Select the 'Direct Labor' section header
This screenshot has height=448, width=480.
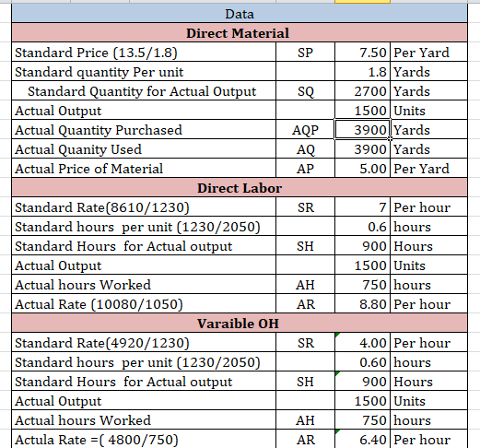click(240, 188)
